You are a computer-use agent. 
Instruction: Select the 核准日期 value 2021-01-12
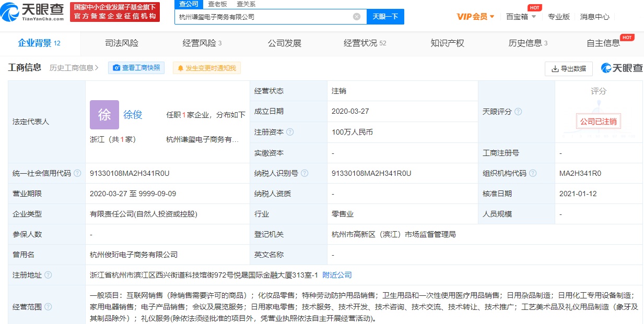[578, 194]
